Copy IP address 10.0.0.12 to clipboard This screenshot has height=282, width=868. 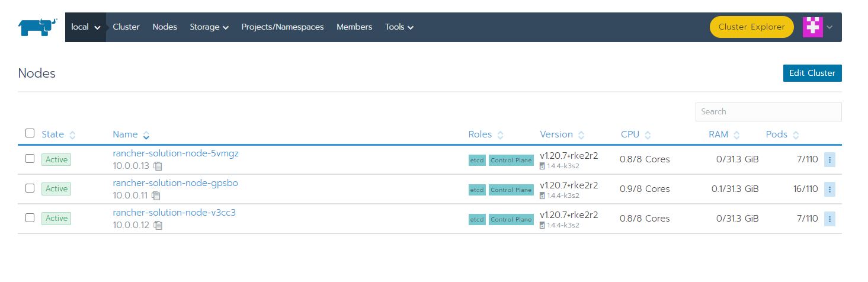[x=158, y=225]
